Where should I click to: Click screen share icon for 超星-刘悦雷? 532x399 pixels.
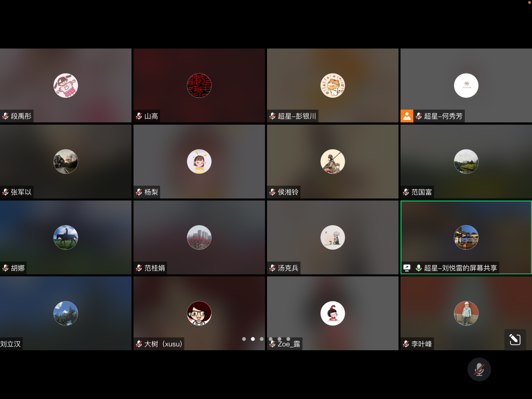pyautogui.click(x=406, y=268)
